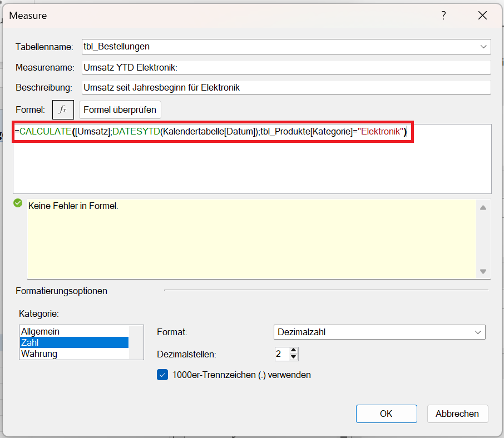
Task: Confirm with the OK button
Action: click(386, 414)
